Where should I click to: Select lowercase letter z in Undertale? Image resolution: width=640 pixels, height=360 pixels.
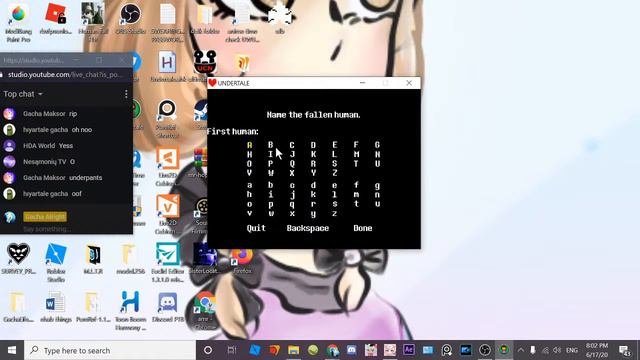click(335, 213)
